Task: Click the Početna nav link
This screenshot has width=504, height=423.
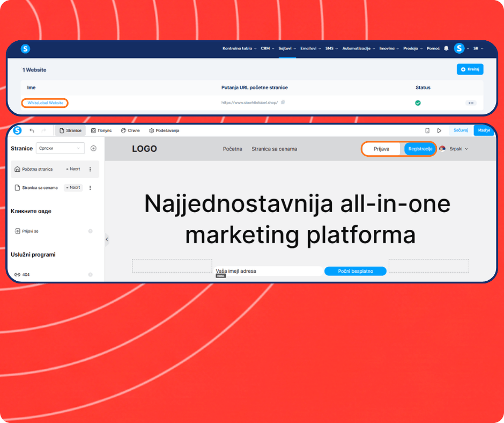Action: tap(232, 149)
